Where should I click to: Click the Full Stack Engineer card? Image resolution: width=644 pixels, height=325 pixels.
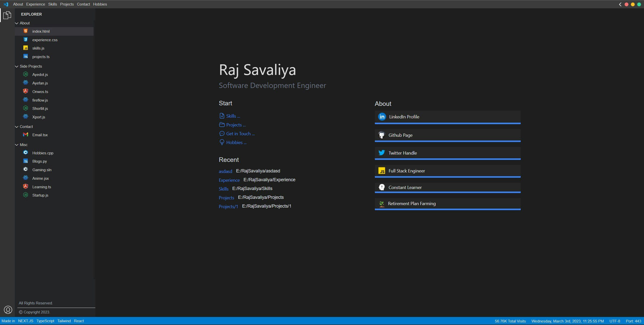(x=448, y=171)
